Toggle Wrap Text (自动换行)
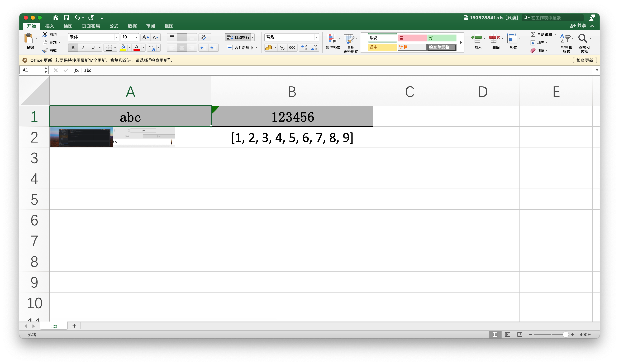Viewport: 619px width, 364px height. (x=238, y=37)
